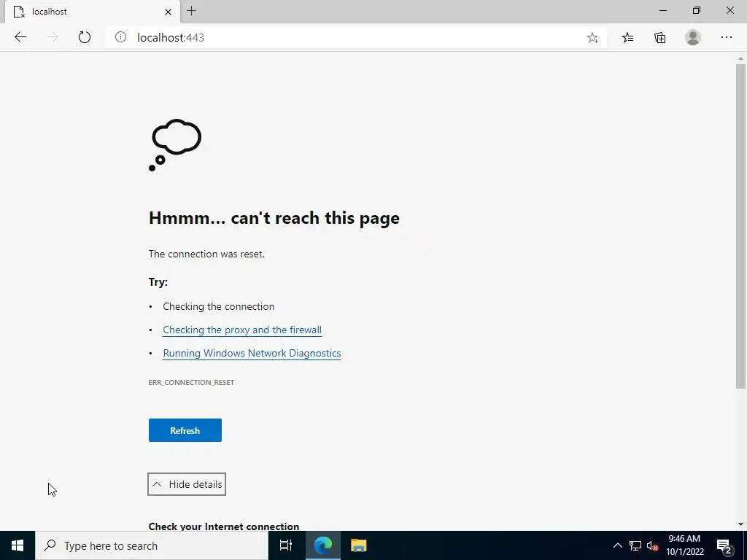Collapse the Hide details section

[x=187, y=484]
